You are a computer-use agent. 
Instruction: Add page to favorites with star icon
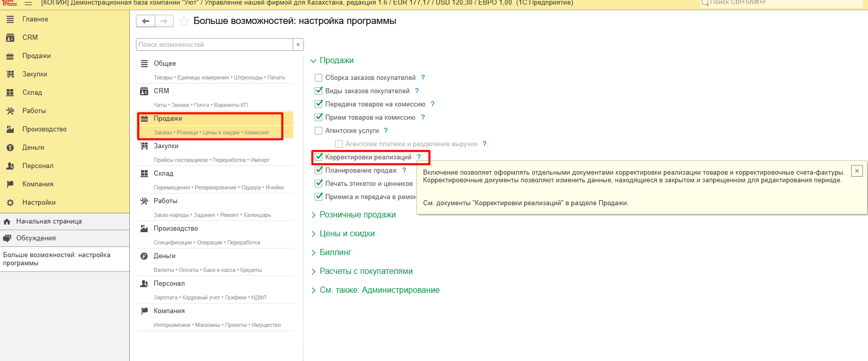[x=184, y=21]
